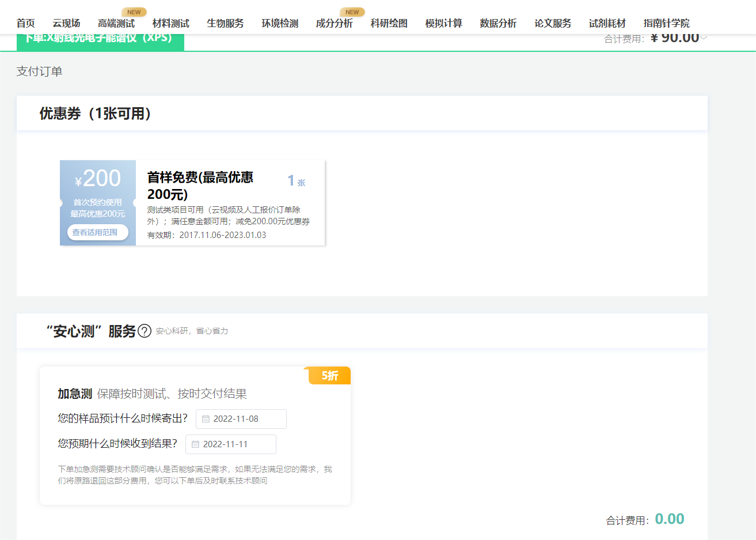Click the 1张 coupon count indicator
756x540 pixels.
[x=295, y=182]
